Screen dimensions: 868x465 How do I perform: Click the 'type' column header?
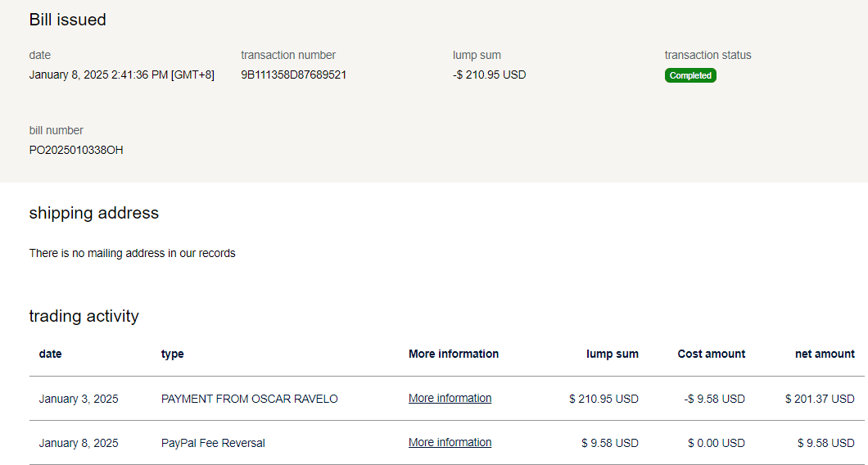[172, 354]
